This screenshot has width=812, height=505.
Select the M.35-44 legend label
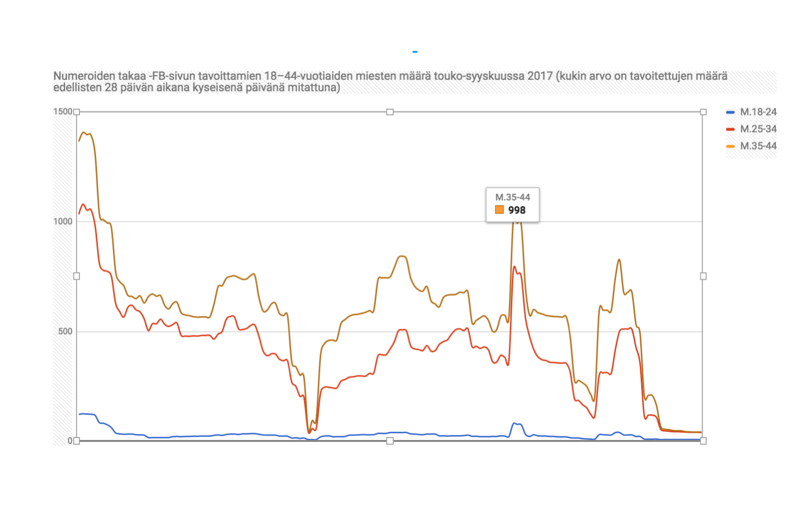coord(758,146)
